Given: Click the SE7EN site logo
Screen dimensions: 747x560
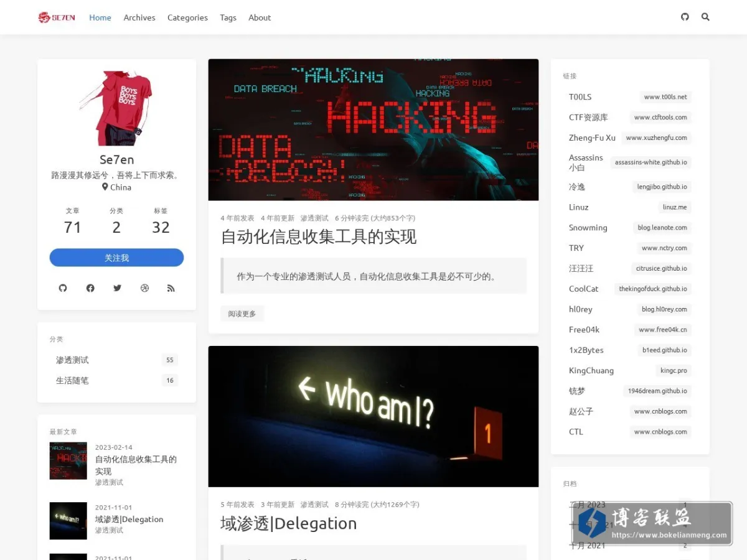Looking at the screenshot, I should click(x=57, y=17).
